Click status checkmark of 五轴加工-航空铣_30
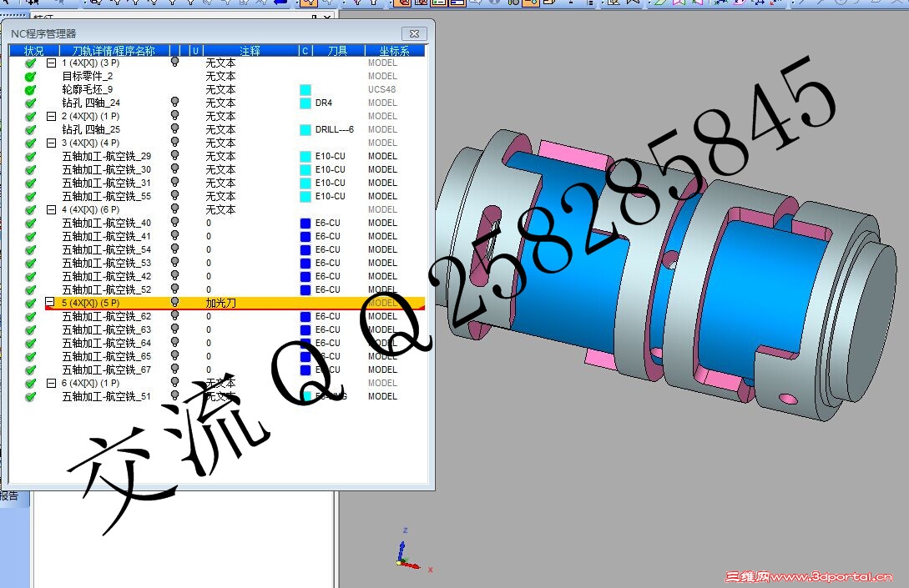This screenshot has width=909, height=588. [30, 170]
